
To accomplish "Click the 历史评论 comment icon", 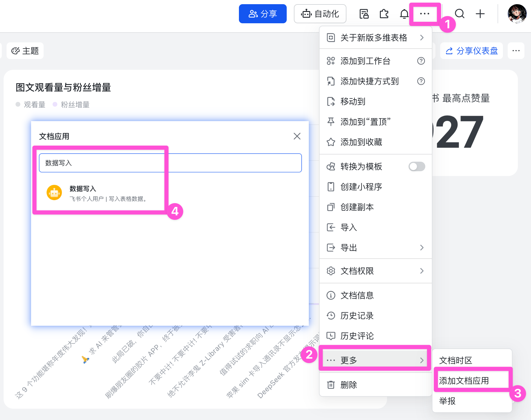I will (x=331, y=336).
